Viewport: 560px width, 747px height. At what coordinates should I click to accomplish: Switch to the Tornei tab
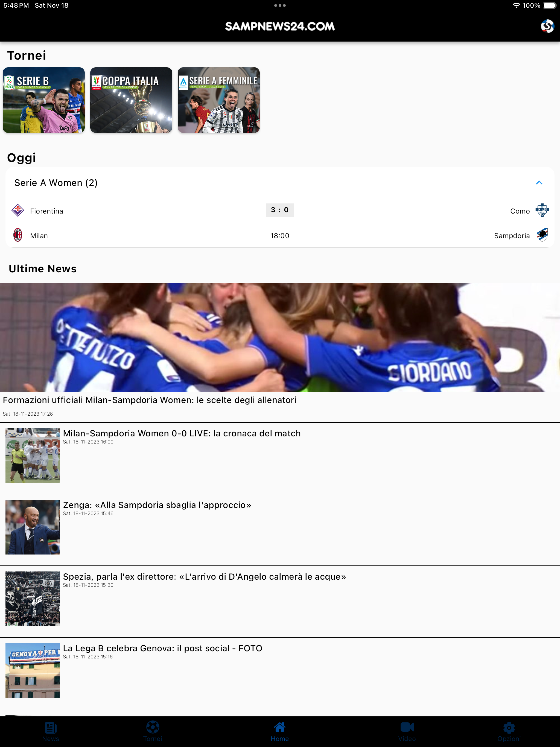153,731
